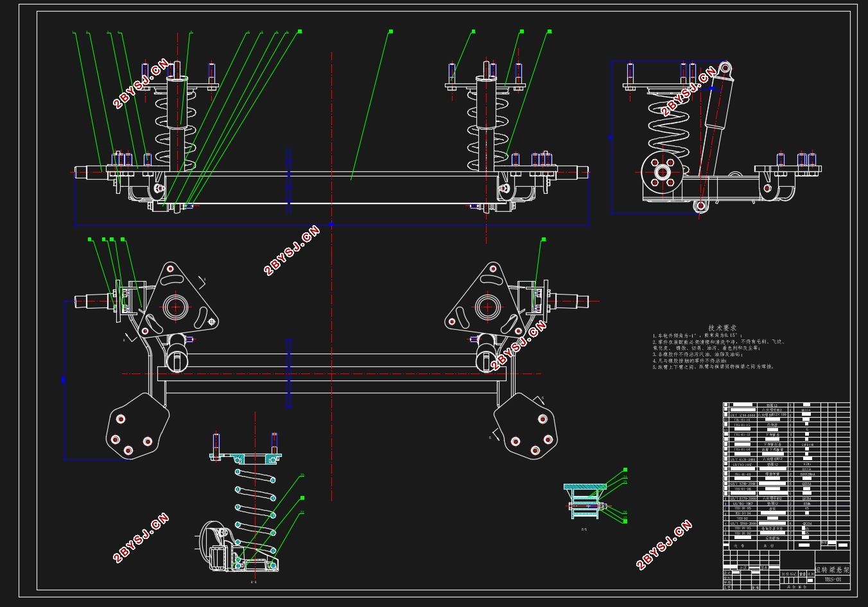The image size is (868, 607).
Task: Click the 名称 header cell of the parts list
Action: [771, 545]
